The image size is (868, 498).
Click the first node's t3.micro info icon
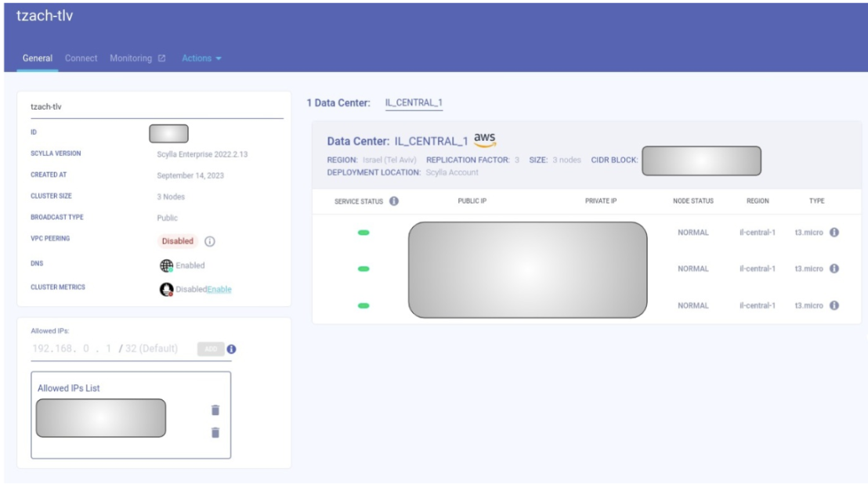[834, 233]
